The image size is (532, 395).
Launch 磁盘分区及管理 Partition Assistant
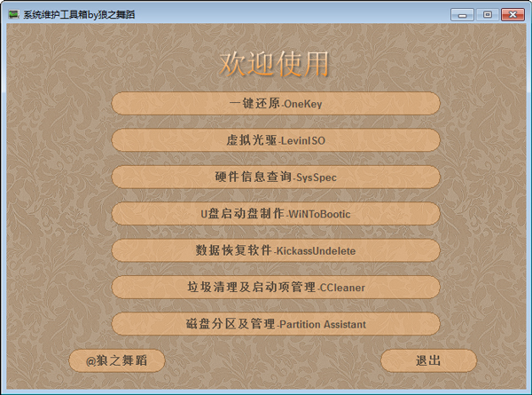(x=276, y=324)
